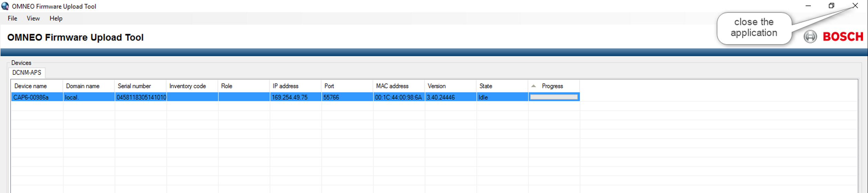Screen dimensions: 868x193
Task: Click the OMNEO app icon in title bar
Action: 5,6
